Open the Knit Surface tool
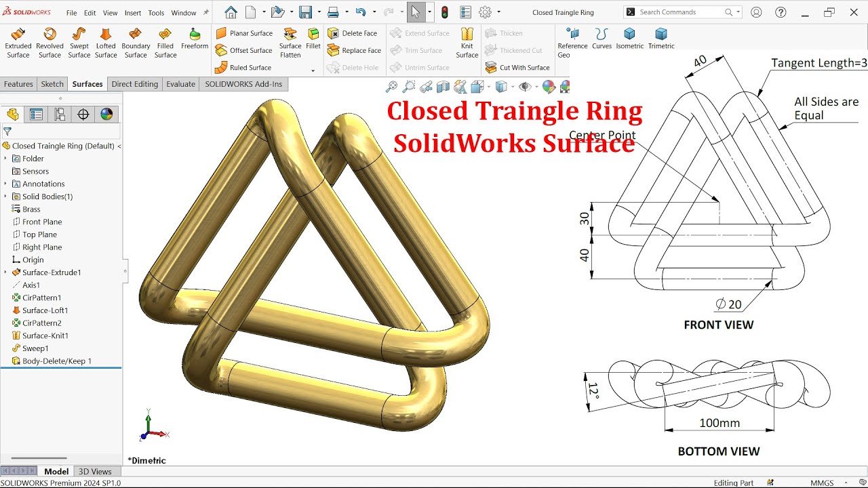The width and height of the screenshot is (868, 488). click(467, 43)
